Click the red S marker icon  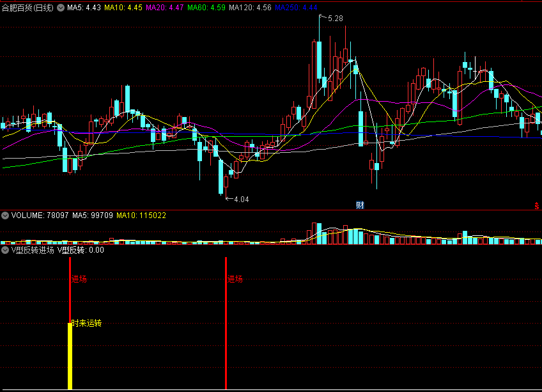click(536, 206)
